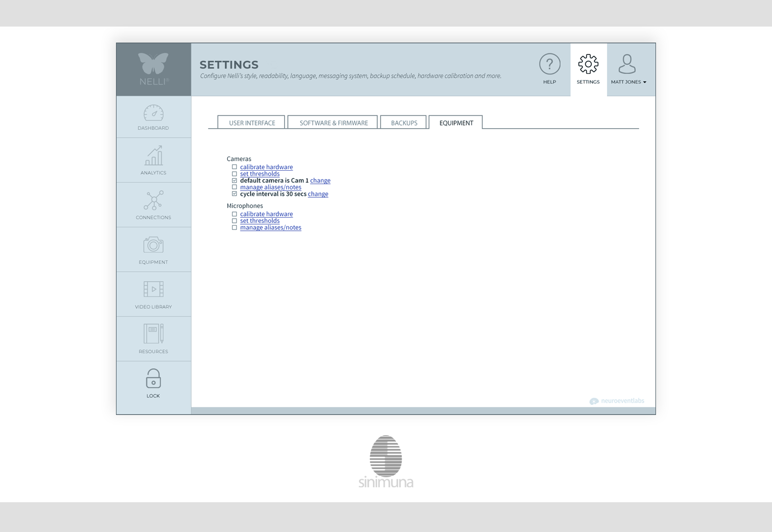Switch to the User Interface tab
Image resolution: width=772 pixels, height=532 pixels.
(252, 122)
